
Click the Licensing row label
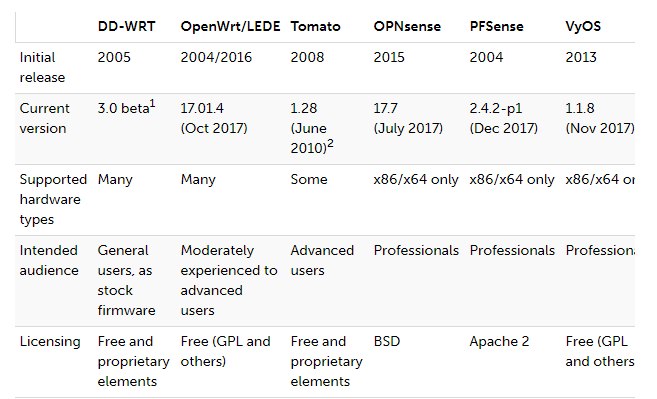[50, 341]
